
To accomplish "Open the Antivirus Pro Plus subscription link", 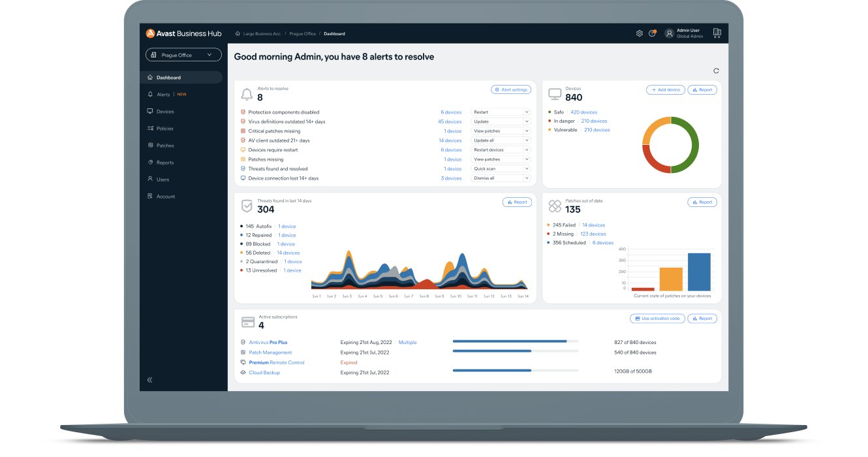I will tap(268, 342).
